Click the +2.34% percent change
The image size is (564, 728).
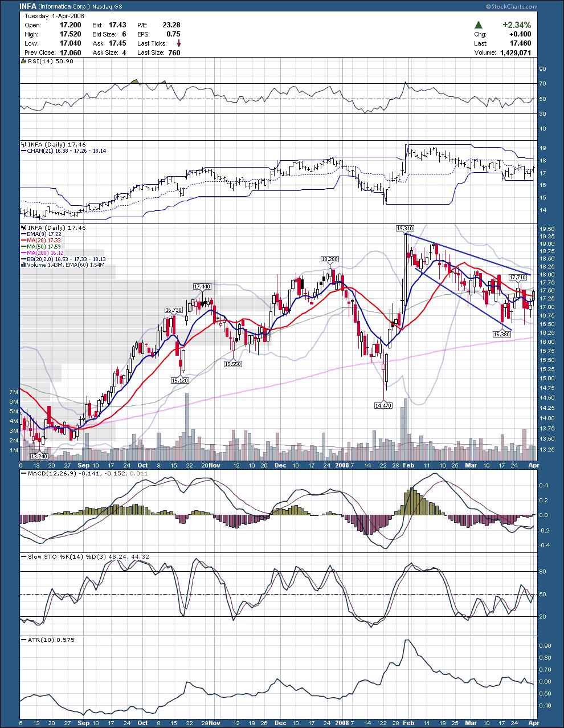click(x=517, y=25)
